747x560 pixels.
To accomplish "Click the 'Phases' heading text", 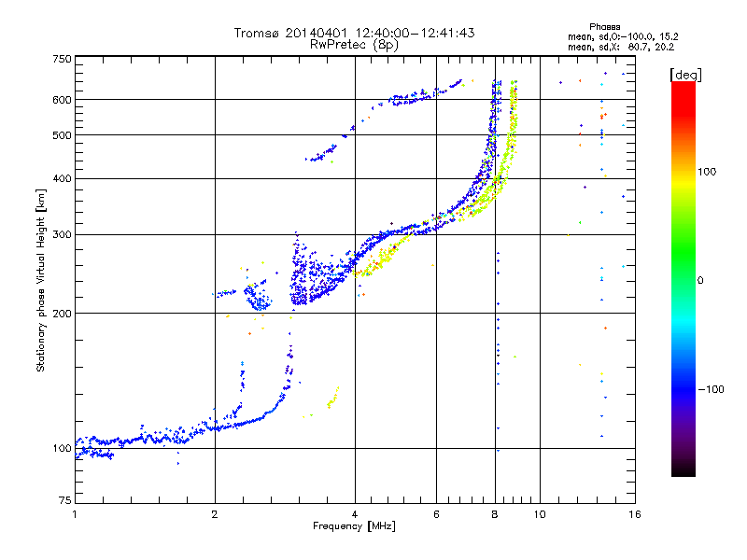I will click(x=604, y=27).
